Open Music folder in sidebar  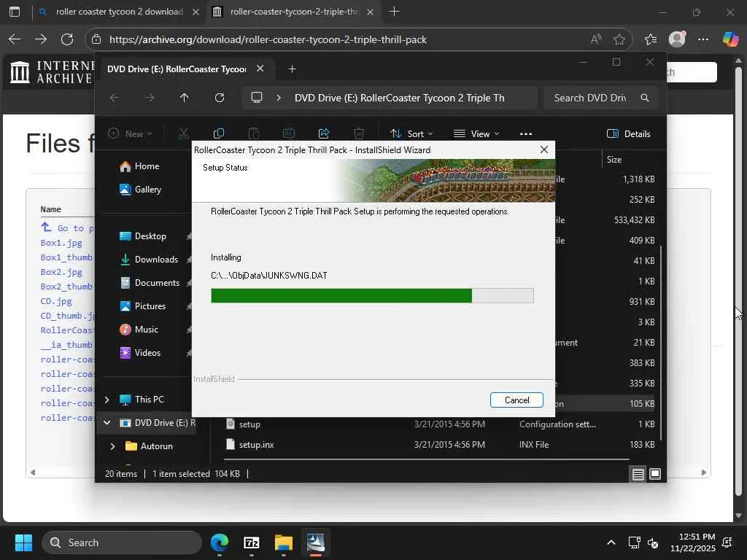pos(146,330)
